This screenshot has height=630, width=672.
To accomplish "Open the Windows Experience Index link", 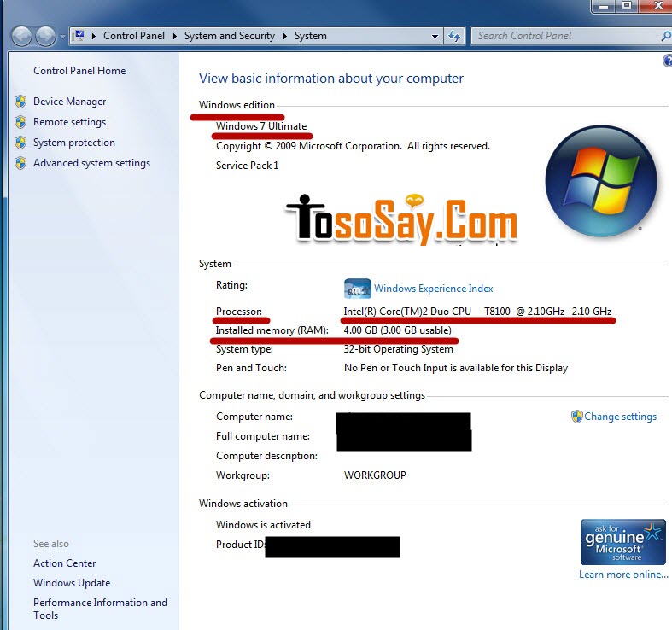I will [433, 289].
